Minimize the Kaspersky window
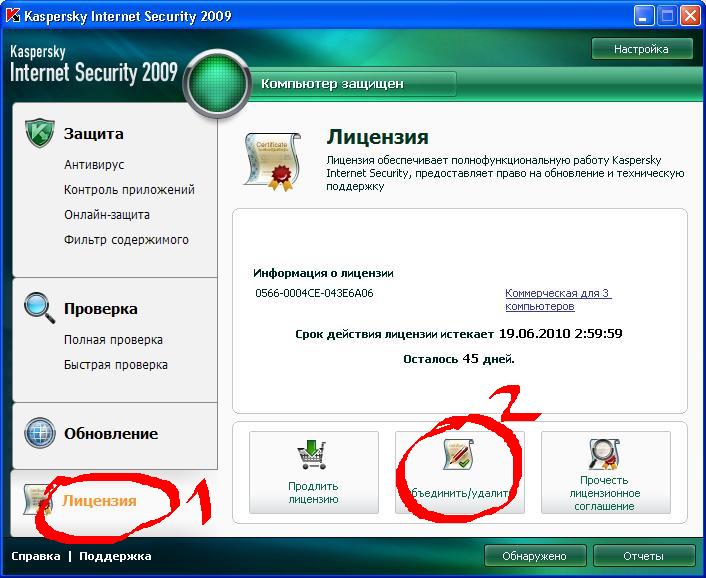The image size is (706, 578). coord(644,16)
